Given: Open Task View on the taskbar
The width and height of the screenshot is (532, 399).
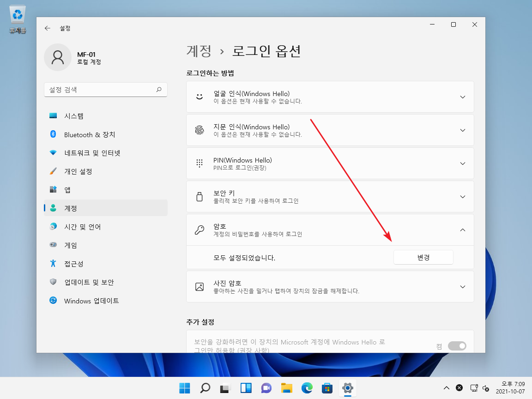Looking at the screenshot, I should click(x=225, y=388).
